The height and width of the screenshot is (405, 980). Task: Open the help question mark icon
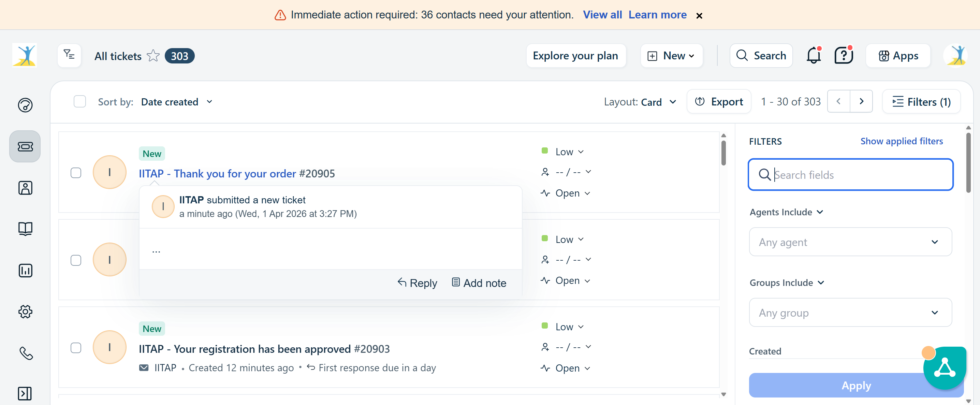[844, 56]
